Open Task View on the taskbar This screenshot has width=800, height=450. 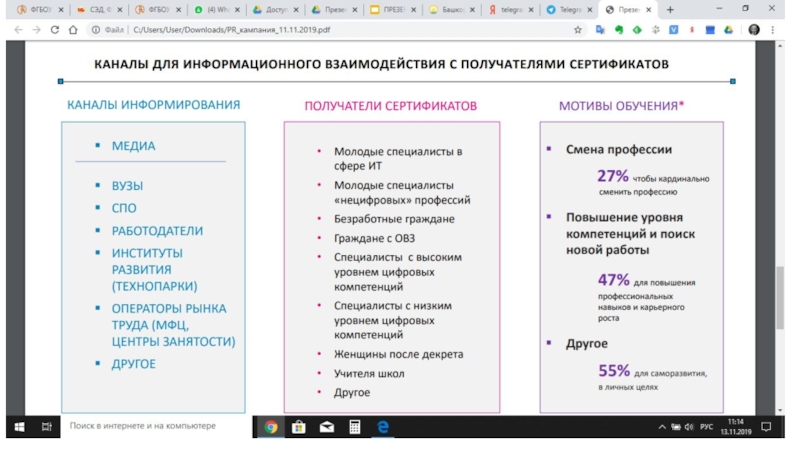coord(46,427)
